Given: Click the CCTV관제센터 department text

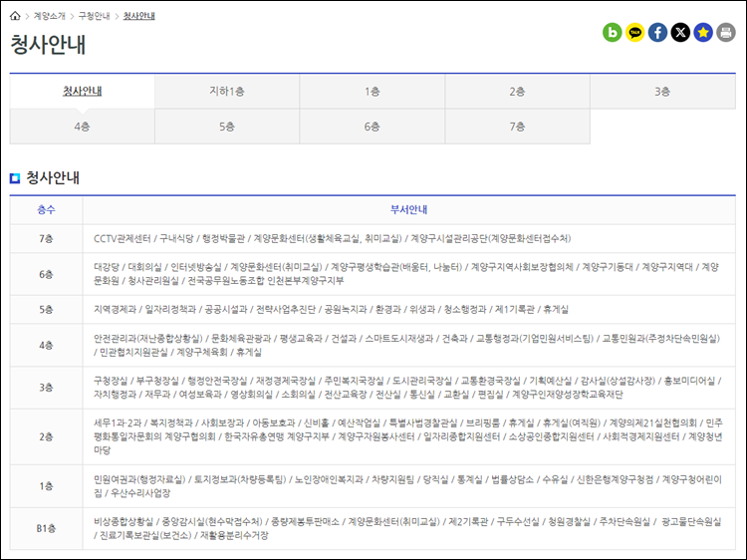Looking at the screenshot, I should coord(122,238).
